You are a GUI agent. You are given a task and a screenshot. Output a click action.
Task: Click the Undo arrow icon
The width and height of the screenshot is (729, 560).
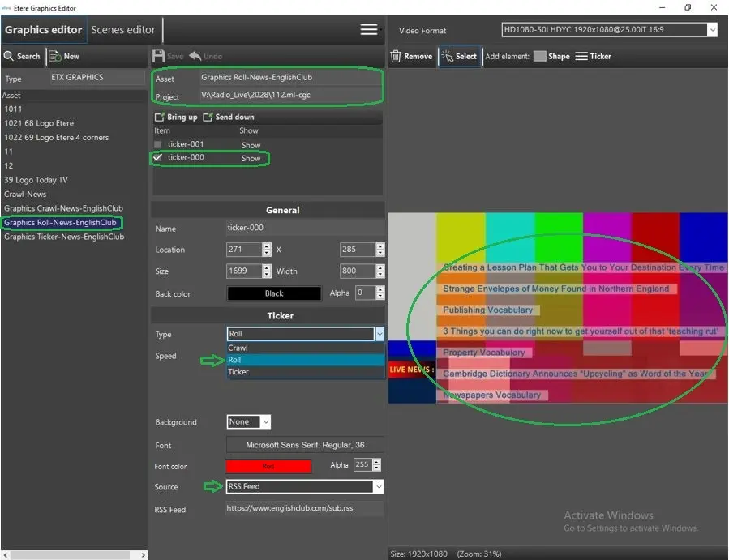[195, 56]
